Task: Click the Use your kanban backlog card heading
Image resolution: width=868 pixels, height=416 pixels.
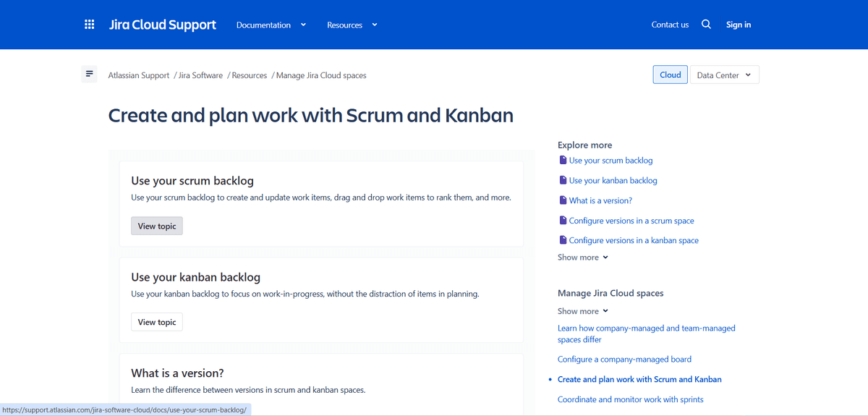Action: point(195,277)
